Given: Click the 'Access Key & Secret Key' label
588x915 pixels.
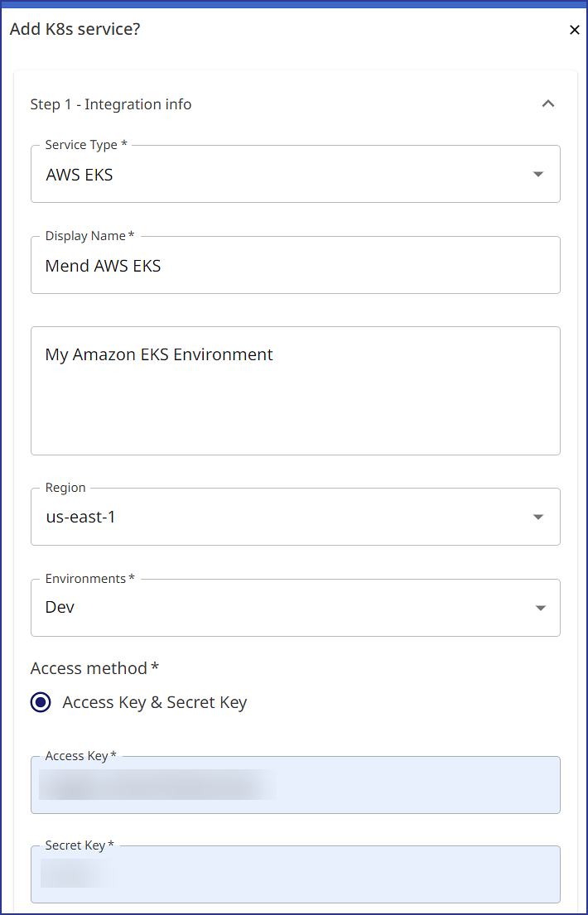Looking at the screenshot, I should click(x=155, y=703).
